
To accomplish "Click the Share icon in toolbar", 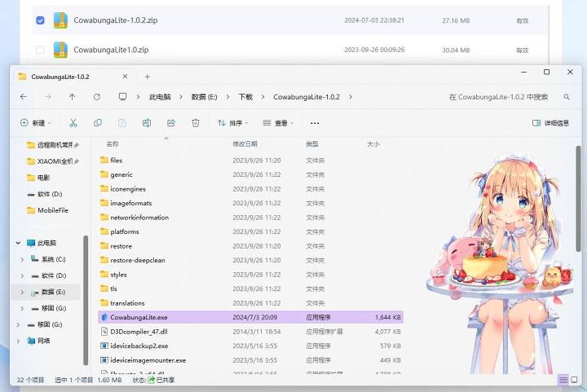I will (x=171, y=123).
